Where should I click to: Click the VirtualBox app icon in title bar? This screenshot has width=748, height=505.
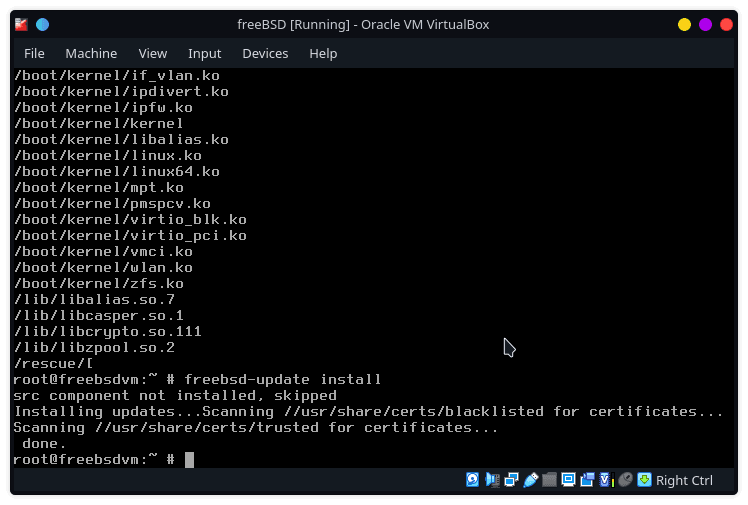tap(21, 24)
